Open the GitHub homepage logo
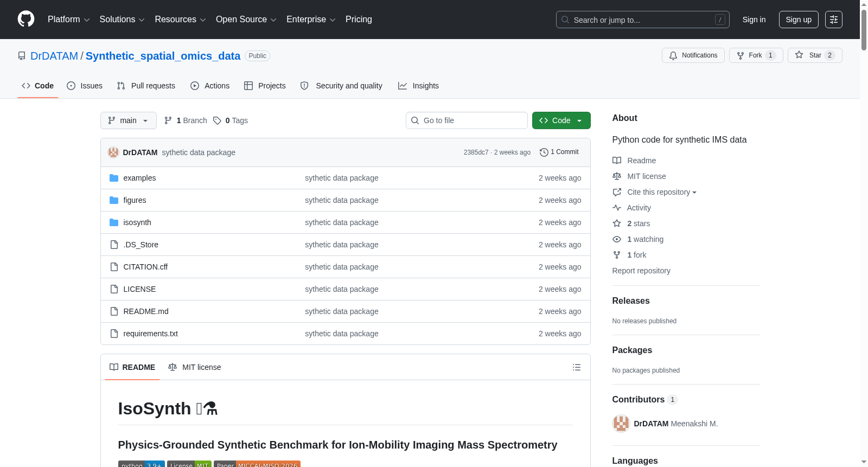868x467 pixels. 26,20
